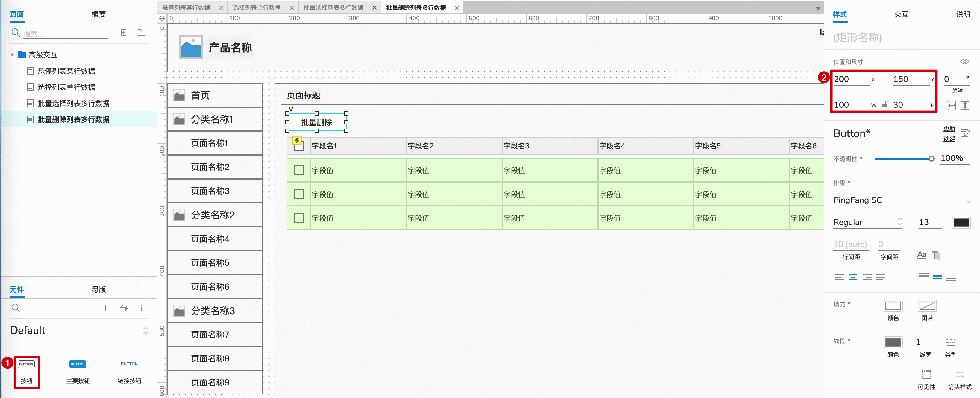Click the 按钮 button widget
The height and width of the screenshot is (398, 980).
click(27, 372)
